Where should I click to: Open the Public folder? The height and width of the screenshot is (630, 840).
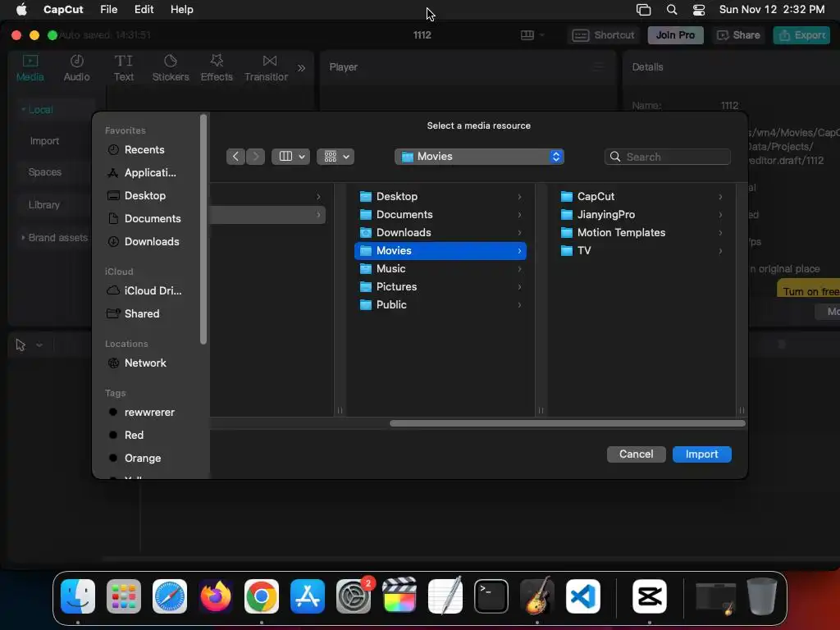tap(441, 305)
